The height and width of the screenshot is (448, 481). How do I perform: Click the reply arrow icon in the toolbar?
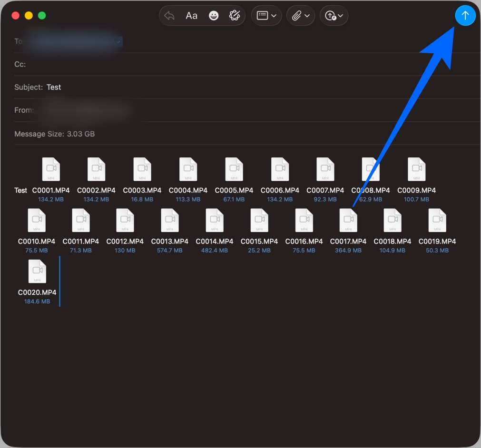pyautogui.click(x=170, y=15)
